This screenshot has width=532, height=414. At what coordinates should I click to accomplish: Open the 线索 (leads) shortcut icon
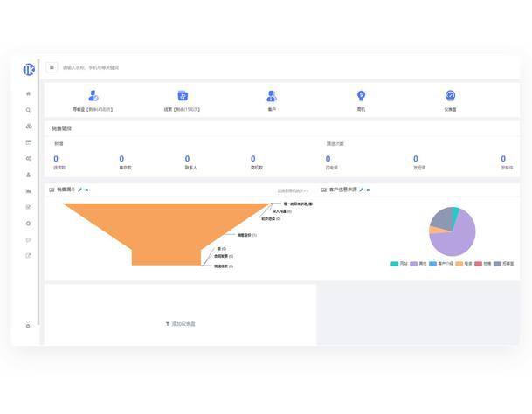tap(183, 96)
